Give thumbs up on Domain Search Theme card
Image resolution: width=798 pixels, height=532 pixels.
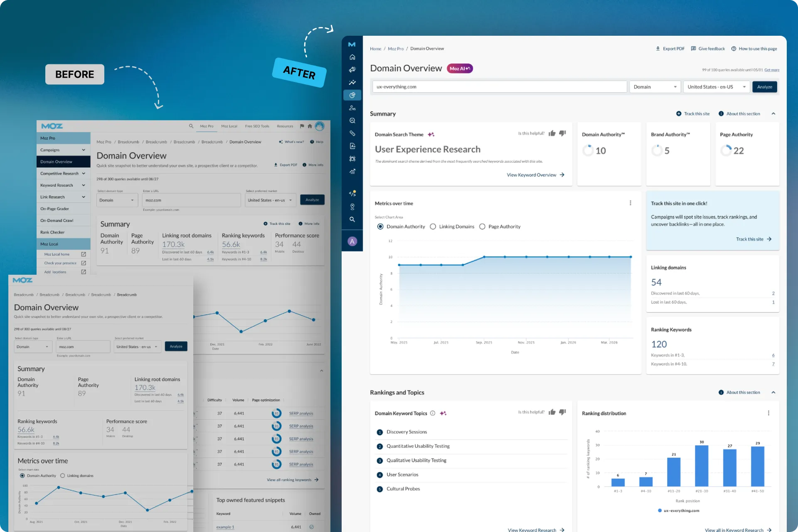(x=552, y=133)
